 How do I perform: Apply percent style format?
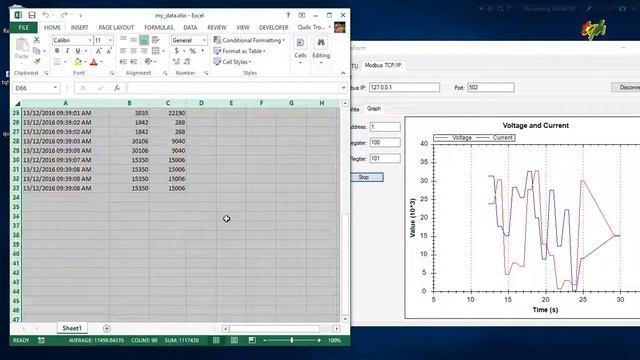coord(192,51)
